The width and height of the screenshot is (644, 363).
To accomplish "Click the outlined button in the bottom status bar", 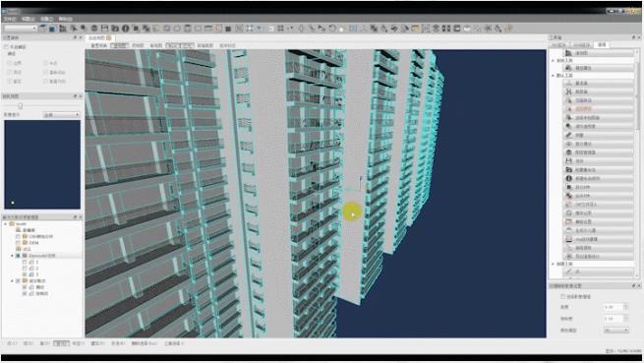I will pyautogui.click(x=61, y=343).
